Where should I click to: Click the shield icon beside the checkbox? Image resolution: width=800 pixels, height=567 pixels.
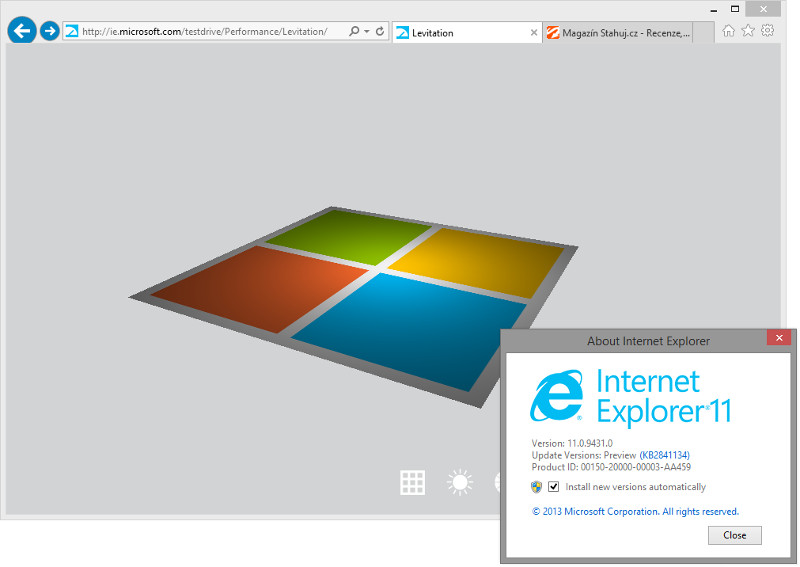tap(536, 486)
